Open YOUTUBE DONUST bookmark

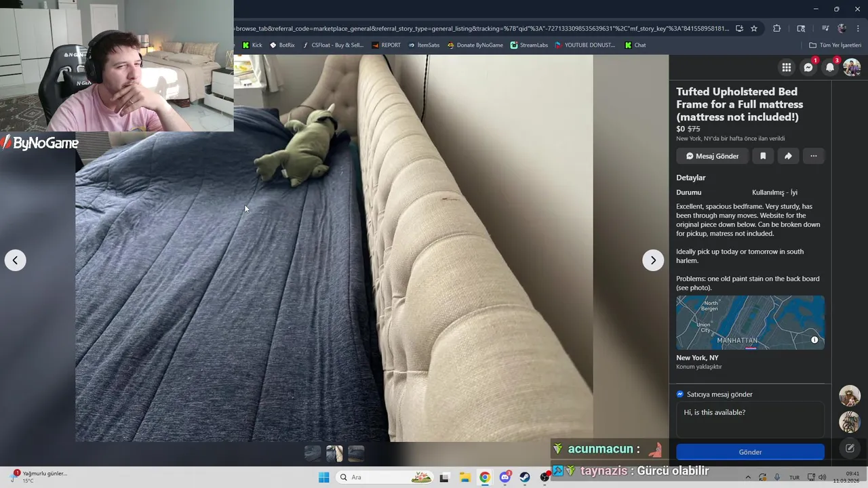[x=585, y=45]
